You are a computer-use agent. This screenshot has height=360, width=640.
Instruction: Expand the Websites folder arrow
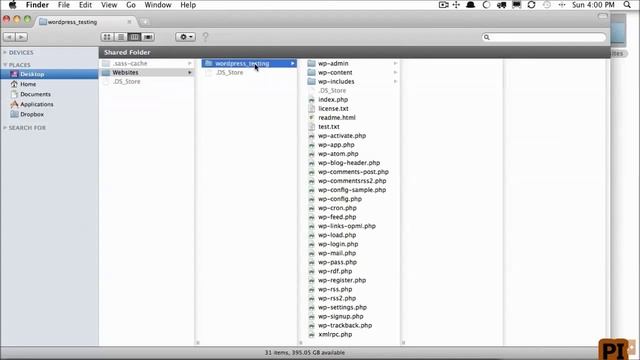190,73
